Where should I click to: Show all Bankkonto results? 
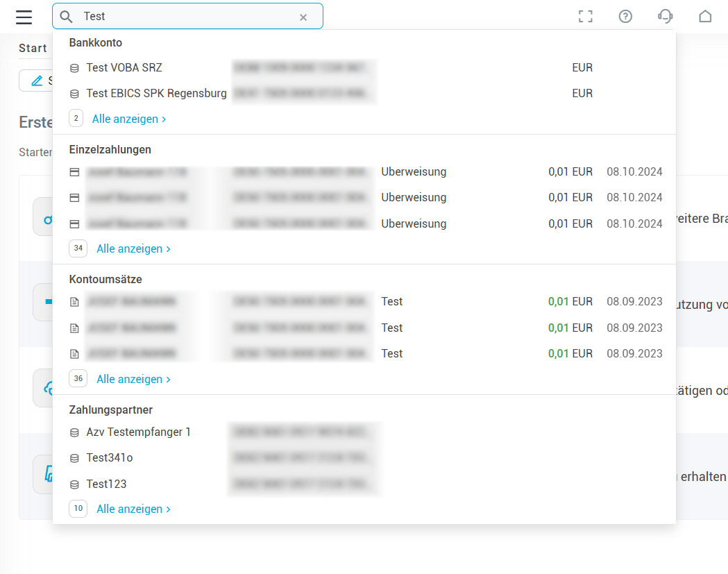point(129,119)
